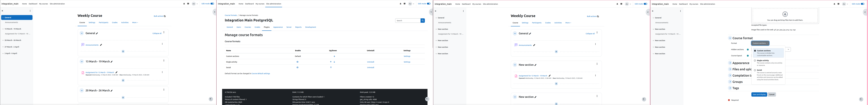Click the assignment activity icon in first window
The image size is (868, 105).
(x=83, y=73)
